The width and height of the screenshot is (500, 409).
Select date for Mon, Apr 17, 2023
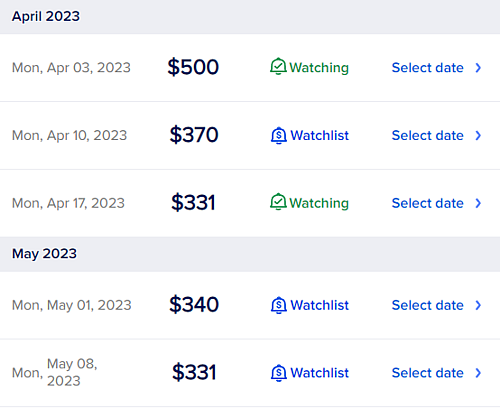[x=427, y=203]
